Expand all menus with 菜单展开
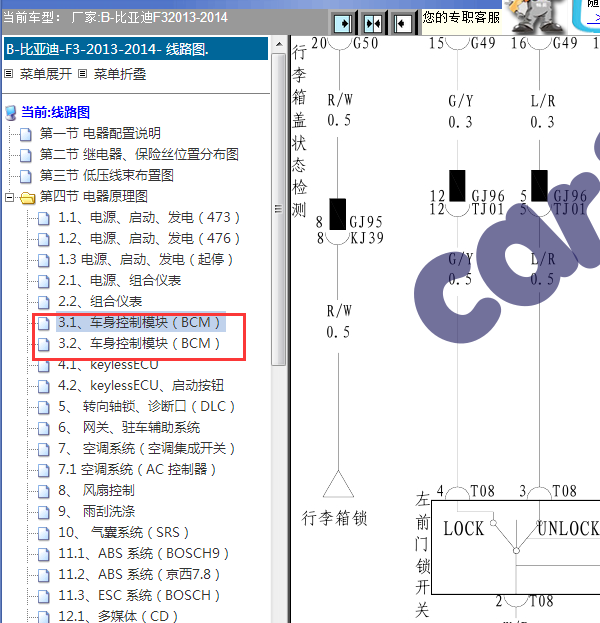Image resolution: width=600 pixels, height=623 pixels. point(46,74)
